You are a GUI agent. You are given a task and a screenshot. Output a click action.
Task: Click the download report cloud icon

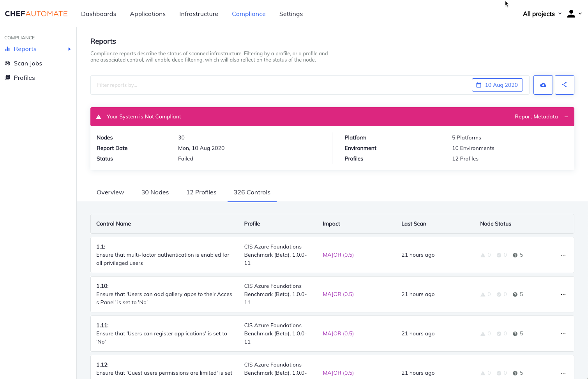point(543,85)
